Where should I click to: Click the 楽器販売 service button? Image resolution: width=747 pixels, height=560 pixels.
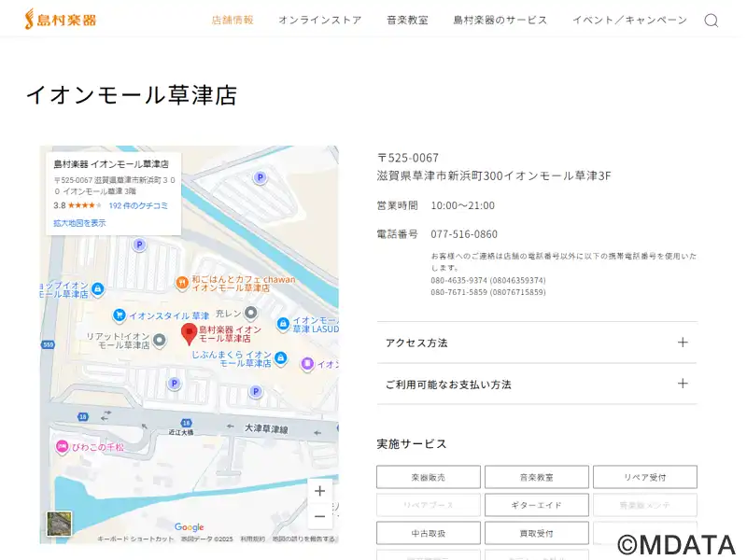pos(429,477)
